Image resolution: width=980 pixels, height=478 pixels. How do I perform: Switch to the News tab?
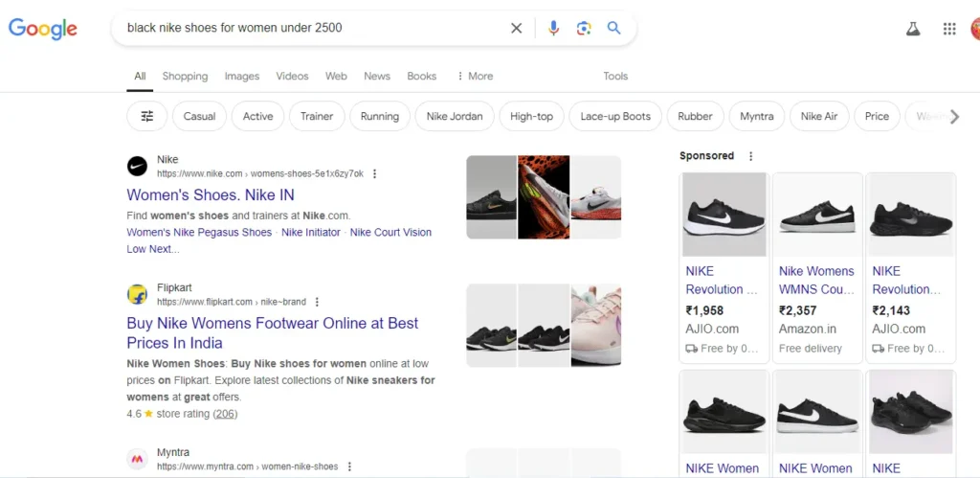click(x=377, y=77)
